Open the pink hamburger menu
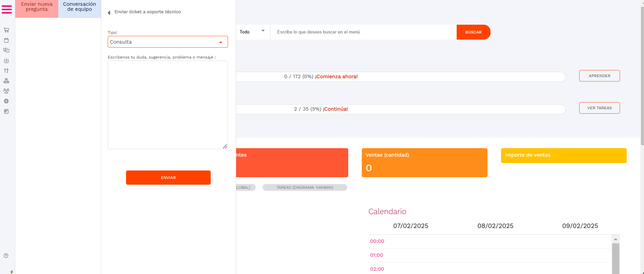The height and width of the screenshot is (274, 644). tap(7, 9)
